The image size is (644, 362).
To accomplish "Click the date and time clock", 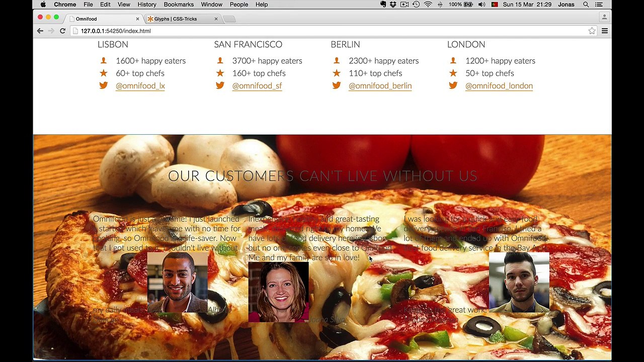I will [527, 5].
